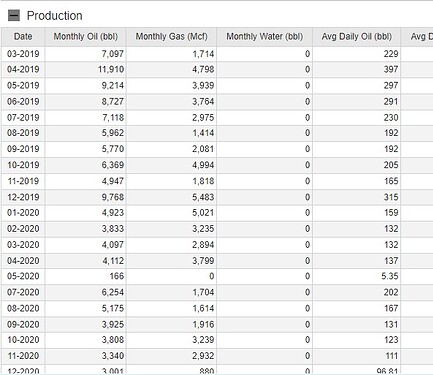The width and height of the screenshot is (433, 375).
Task: Select the 05-2020 row date
Action: (x=23, y=276)
